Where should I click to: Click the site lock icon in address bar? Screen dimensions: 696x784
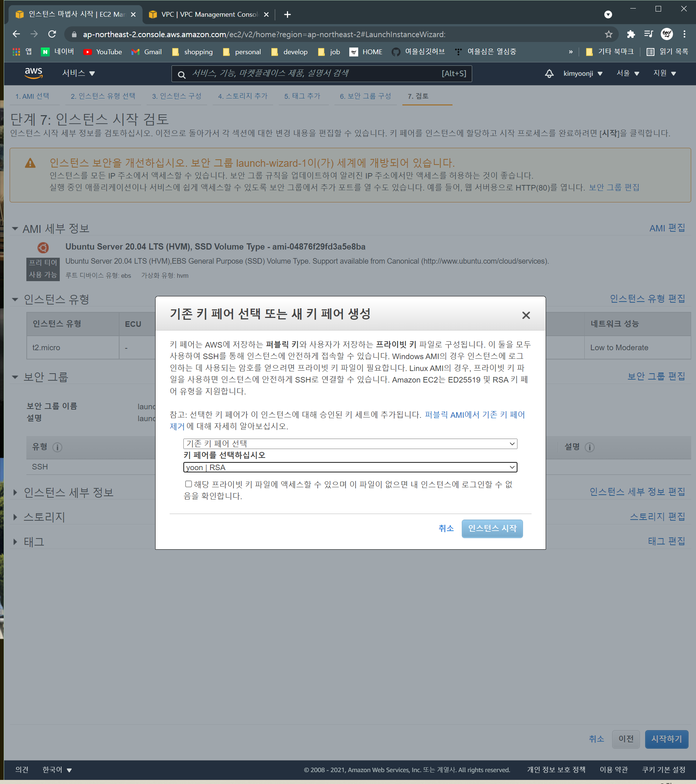click(x=74, y=35)
